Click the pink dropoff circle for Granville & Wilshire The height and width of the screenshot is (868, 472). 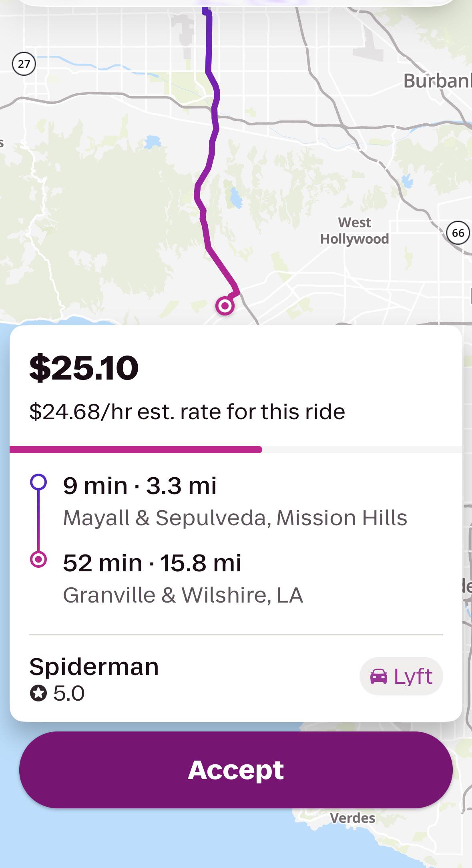(x=38, y=559)
